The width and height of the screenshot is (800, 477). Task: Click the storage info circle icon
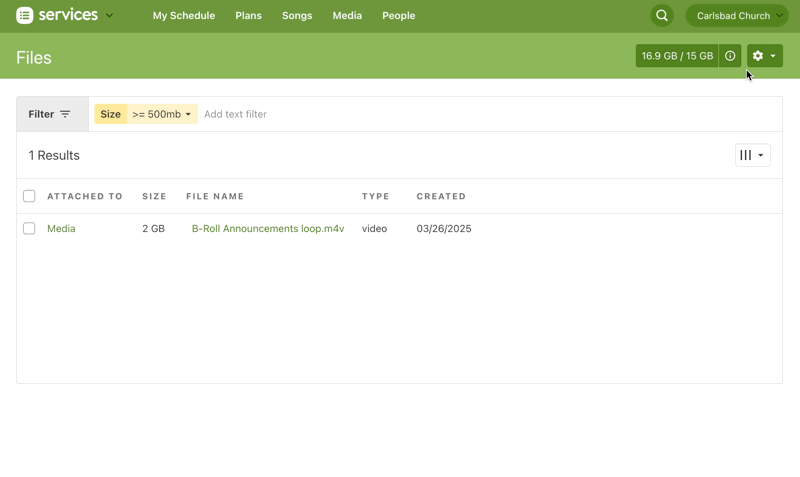(730, 56)
